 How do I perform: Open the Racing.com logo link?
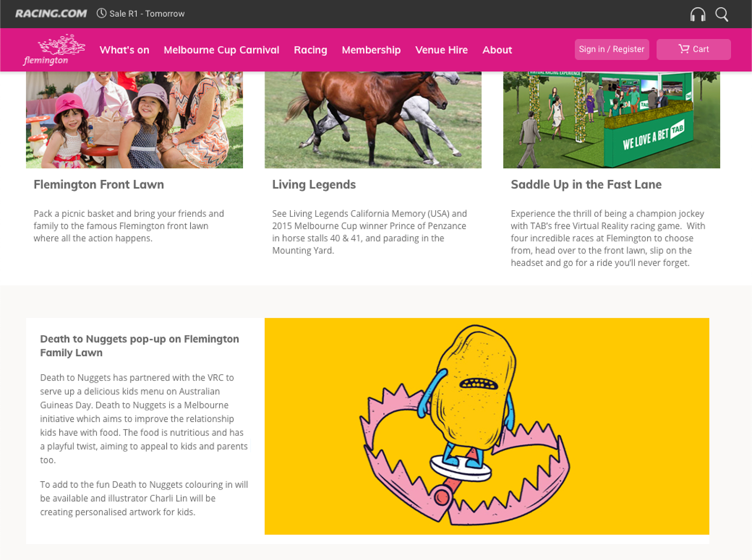tap(51, 14)
